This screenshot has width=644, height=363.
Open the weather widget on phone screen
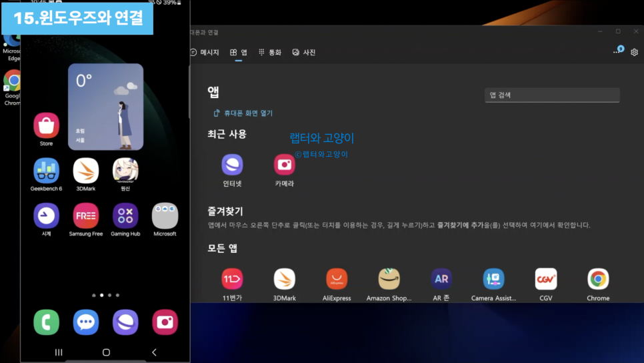105,107
